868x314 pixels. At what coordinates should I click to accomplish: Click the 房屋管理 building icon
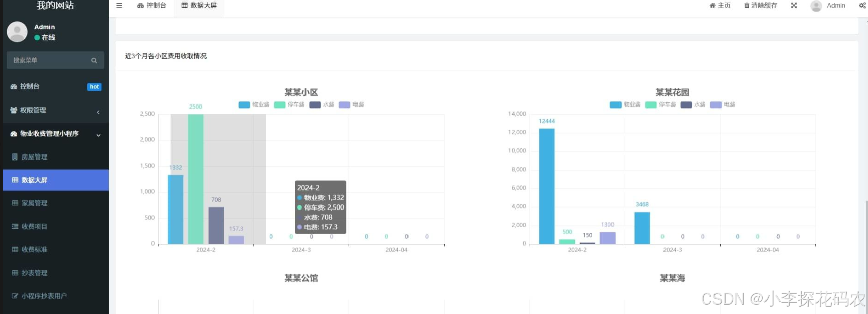(15, 157)
